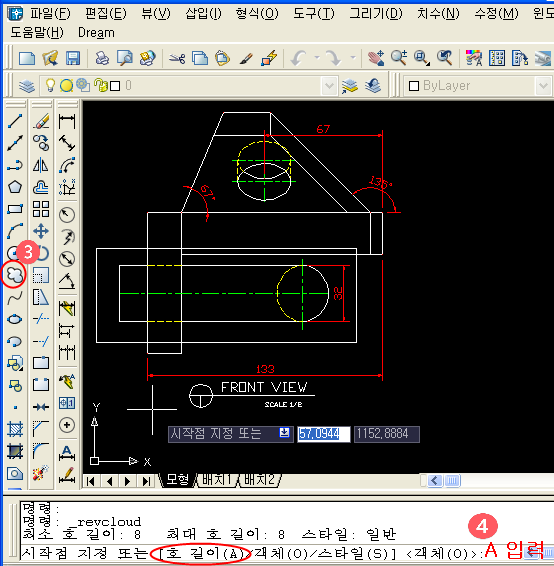Click the ByLayer color swatch square
The width and height of the screenshot is (554, 566).
[414, 86]
